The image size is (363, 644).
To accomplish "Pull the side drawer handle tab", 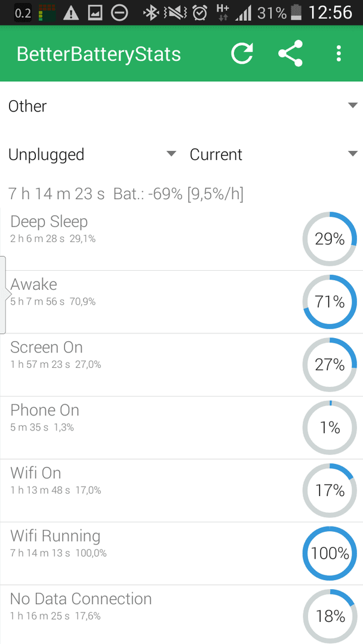I will (x=4, y=295).
